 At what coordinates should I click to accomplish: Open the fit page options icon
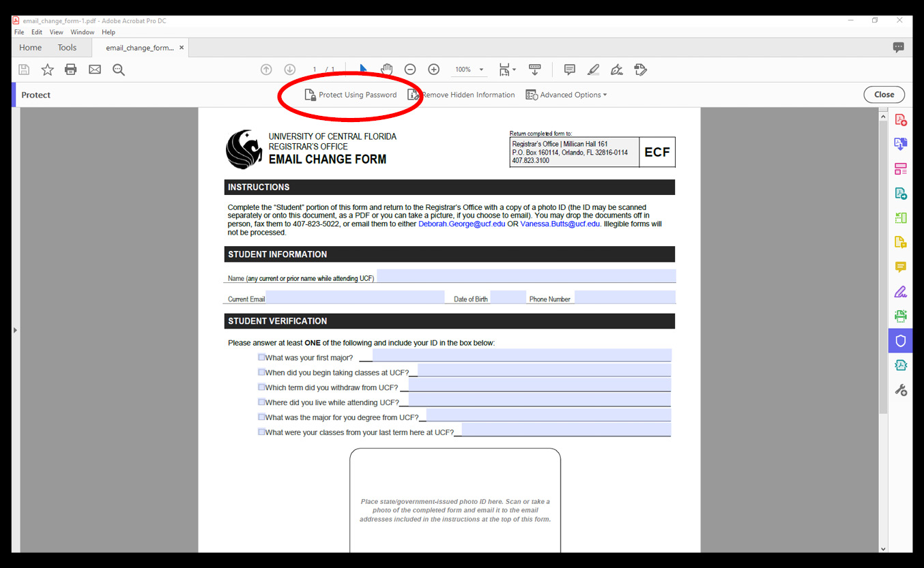(x=506, y=70)
